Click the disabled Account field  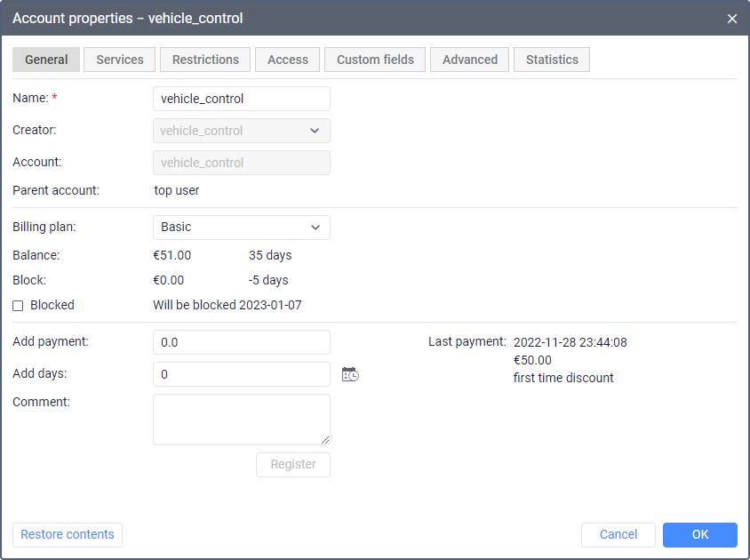click(x=242, y=163)
